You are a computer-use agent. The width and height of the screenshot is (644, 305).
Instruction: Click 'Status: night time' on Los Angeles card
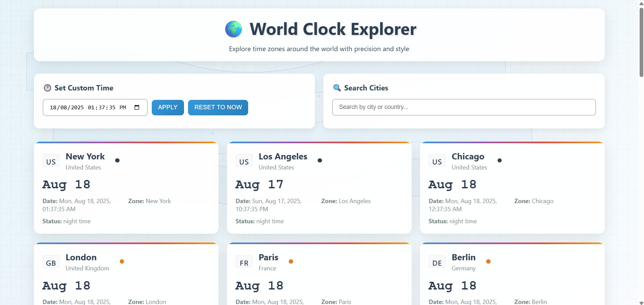(x=260, y=221)
